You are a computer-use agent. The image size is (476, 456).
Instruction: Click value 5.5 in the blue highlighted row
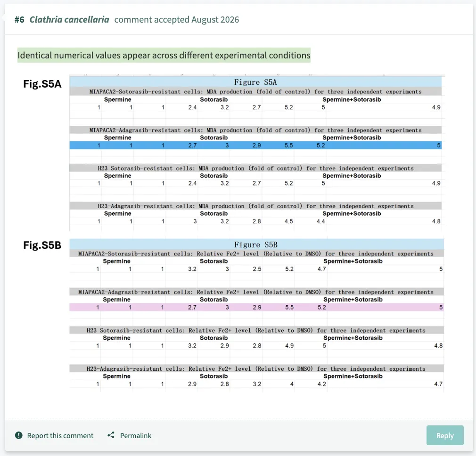[x=289, y=146]
